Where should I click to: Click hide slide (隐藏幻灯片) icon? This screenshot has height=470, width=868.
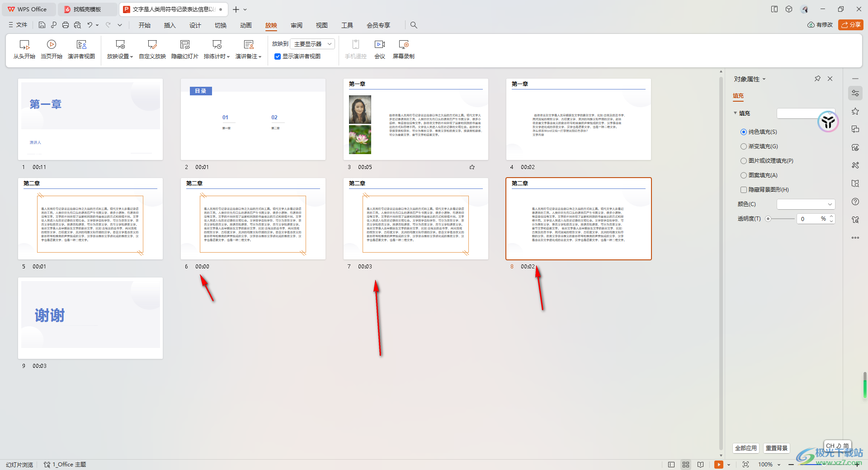coord(185,44)
